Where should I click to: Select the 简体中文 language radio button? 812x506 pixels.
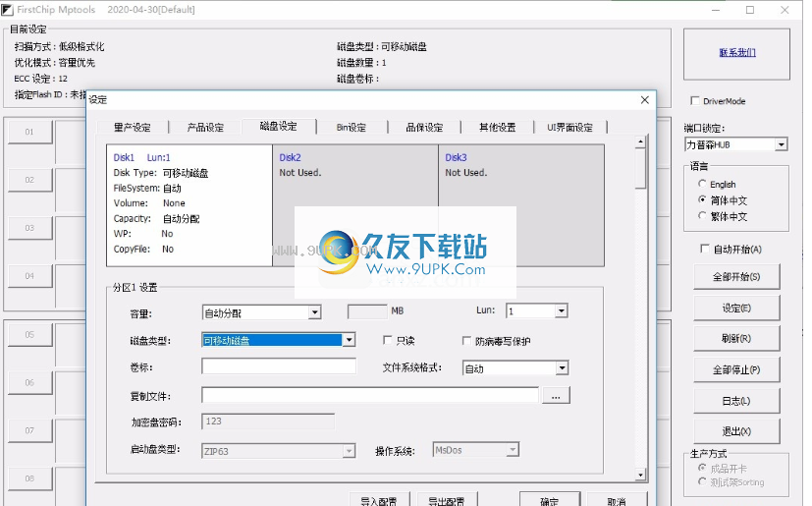coord(702,199)
